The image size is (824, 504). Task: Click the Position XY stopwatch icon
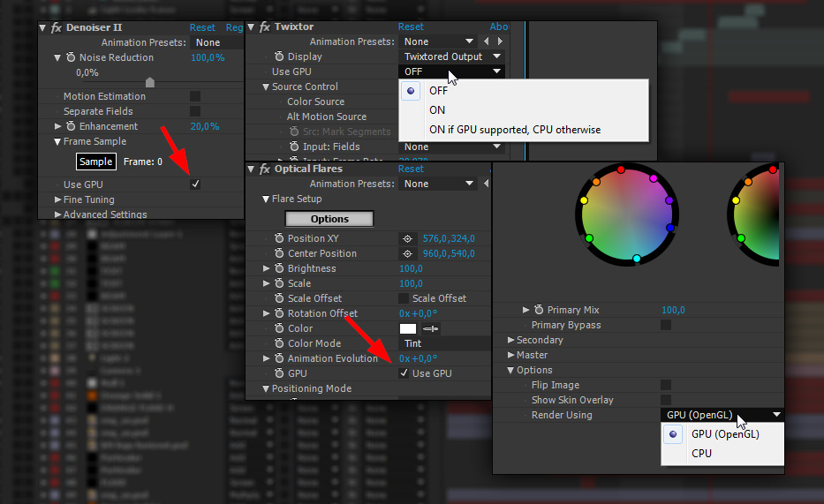coord(279,238)
